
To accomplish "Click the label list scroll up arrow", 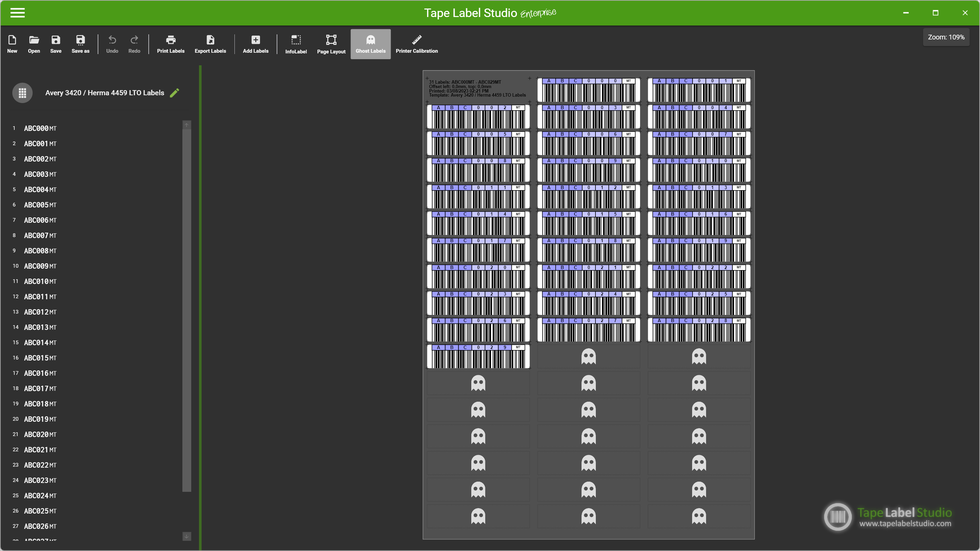I will coord(186,125).
